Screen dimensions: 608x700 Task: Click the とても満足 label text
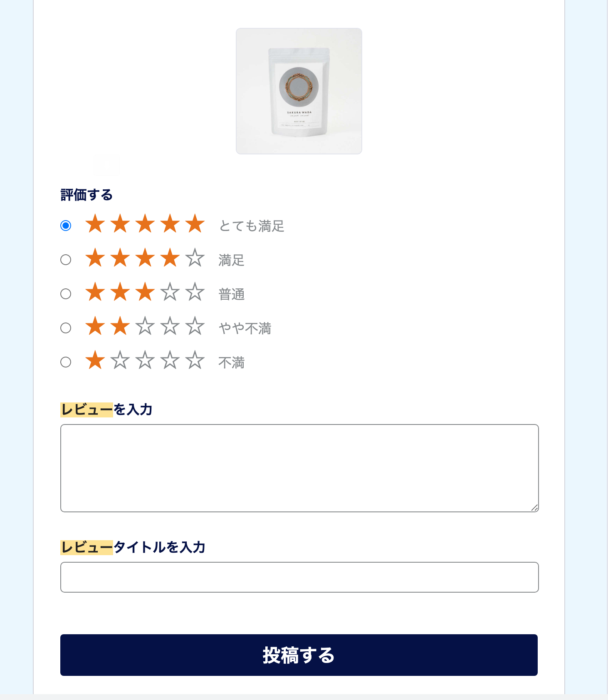(x=252, y=226)
